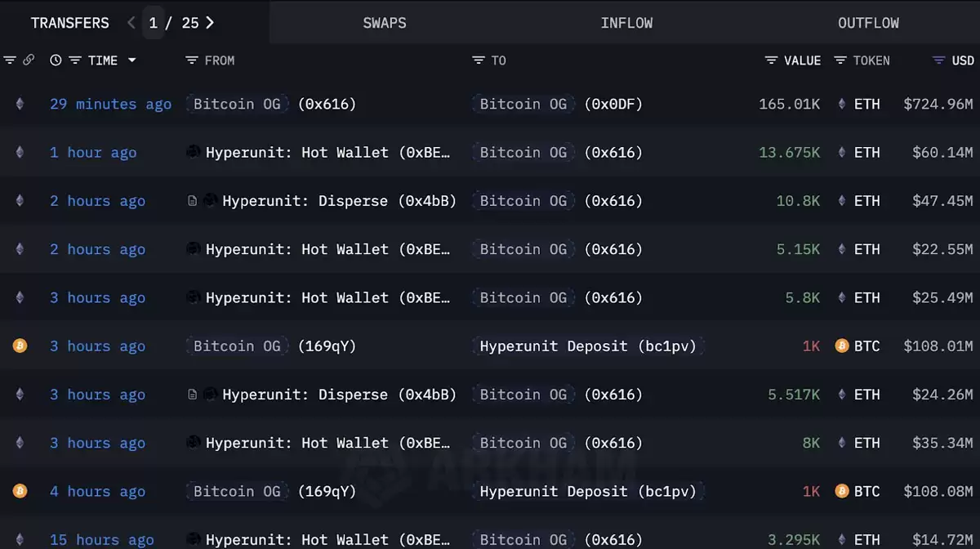Click the green 13.675K value
Image resolution: width=980 pixels, height=549 pixels.
[x=790, y=152]
